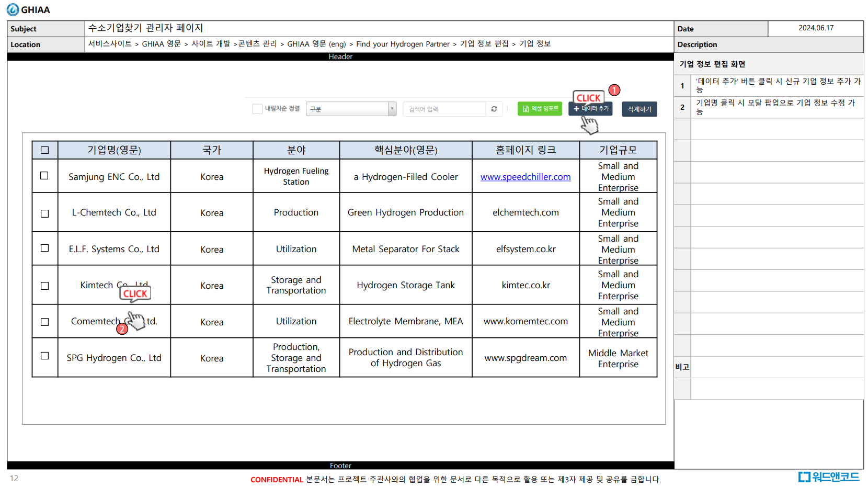This screenshot has width=868, height=487.
Task: Open the 구분 category dropdown
Action: (x=351, y=109)
